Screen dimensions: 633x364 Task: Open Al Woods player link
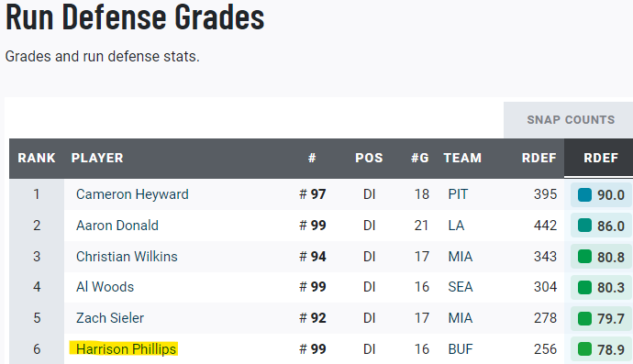105,287
